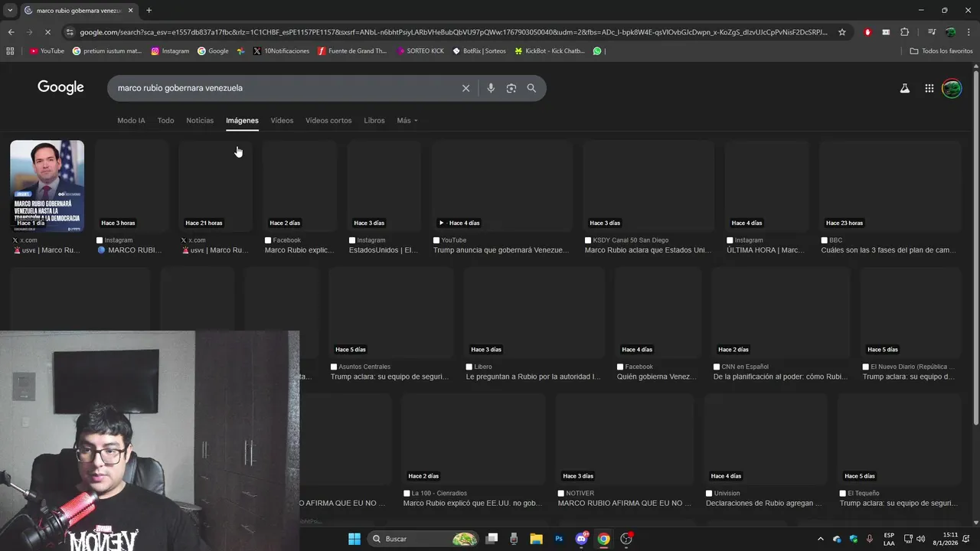Open File Explorer from the taskbar
Image resolution: width=980 pixels, height=551 pixels.
tap(536, 539)
